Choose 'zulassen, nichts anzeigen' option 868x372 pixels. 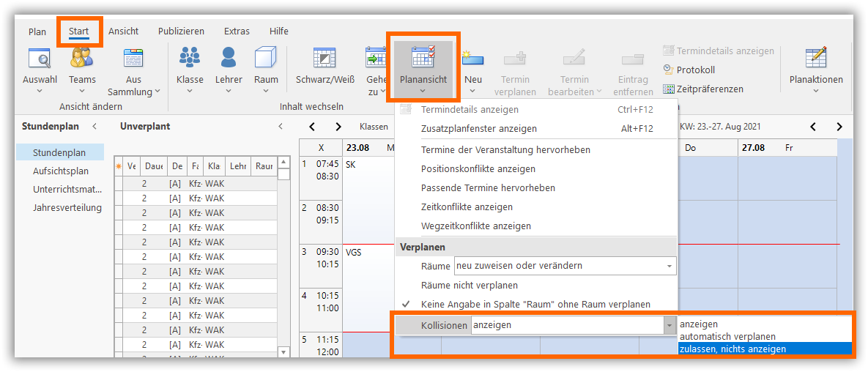[765, 349]
